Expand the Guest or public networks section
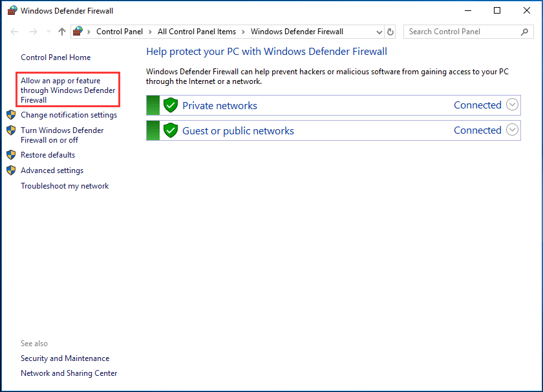This screenshot has height=392, width=543. pyautogui.click(x=513, y=130)
